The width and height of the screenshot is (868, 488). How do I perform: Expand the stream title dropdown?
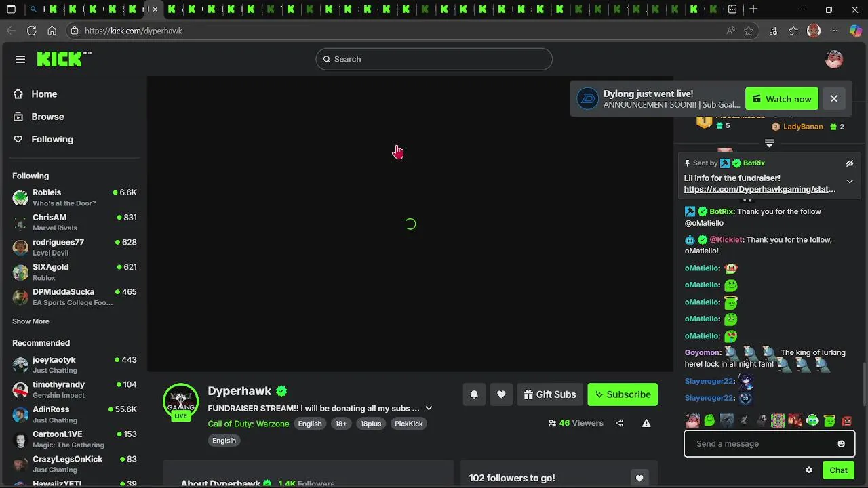coord(429,409)
